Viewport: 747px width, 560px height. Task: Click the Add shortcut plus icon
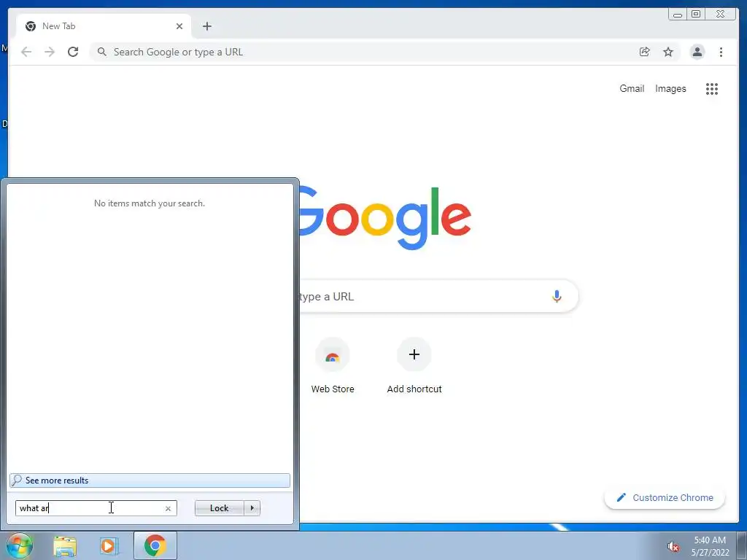(x=414, y=354)
